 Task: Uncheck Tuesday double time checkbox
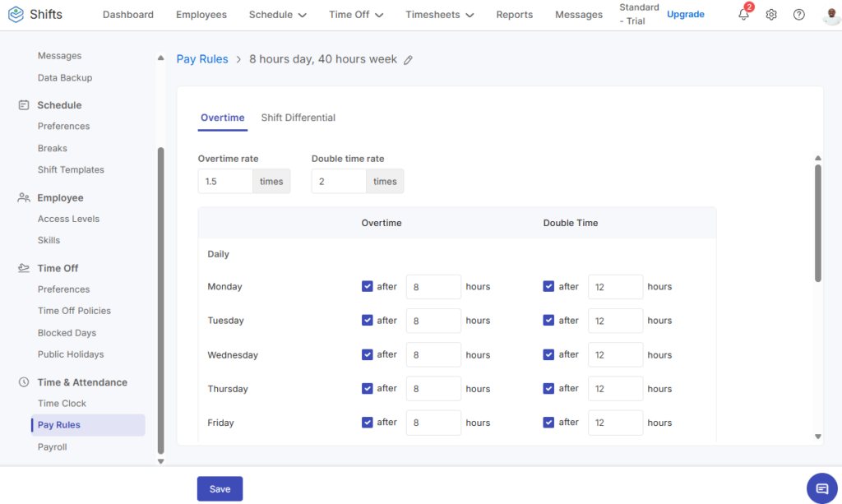tap(548, 321)
